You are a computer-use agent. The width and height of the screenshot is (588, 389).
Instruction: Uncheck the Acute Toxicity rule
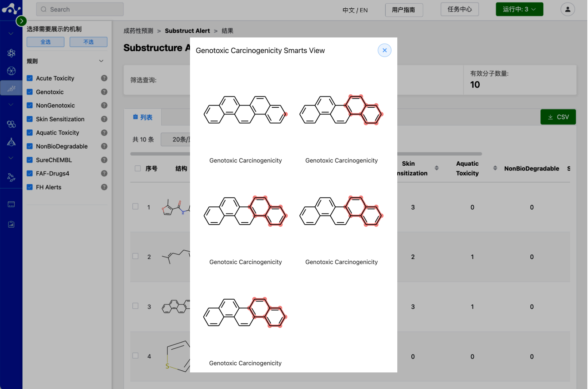click(x=30, y=78)
